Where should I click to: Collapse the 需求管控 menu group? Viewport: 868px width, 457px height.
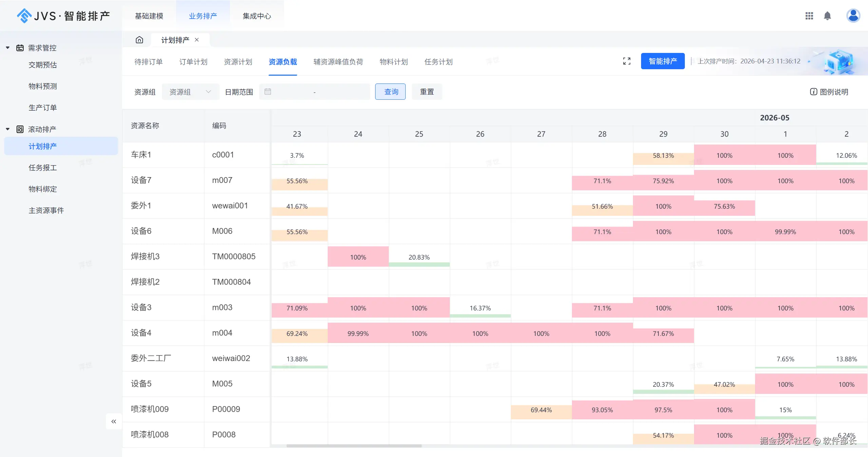(8, 48)
